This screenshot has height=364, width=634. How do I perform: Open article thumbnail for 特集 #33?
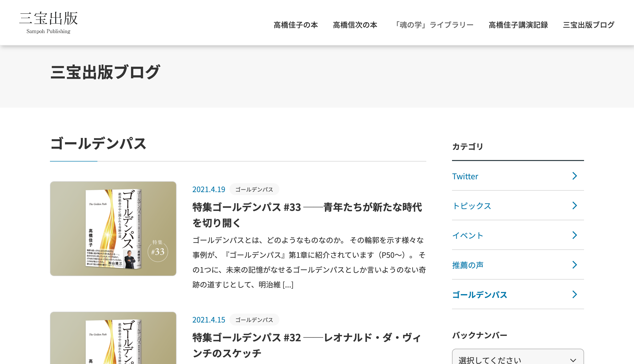click(x=113, y=229)
